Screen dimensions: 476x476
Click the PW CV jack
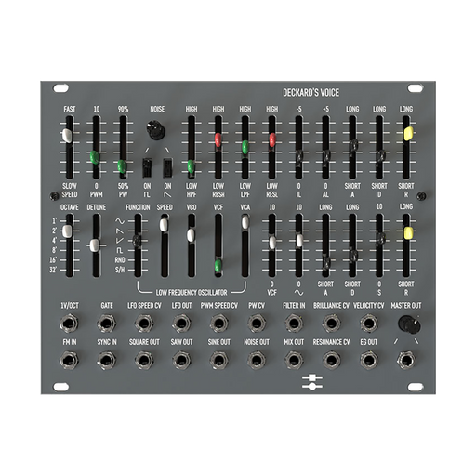257,324
